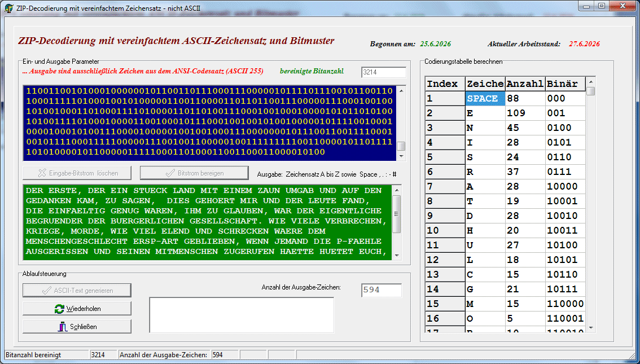Click count cell 109 in the table

[x=525, y=113]
